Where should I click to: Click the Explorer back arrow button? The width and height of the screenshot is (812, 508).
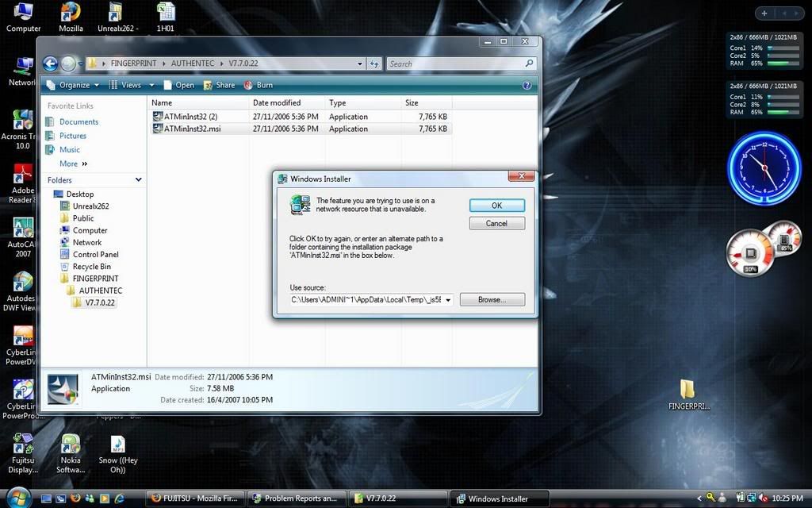[50, 63]
